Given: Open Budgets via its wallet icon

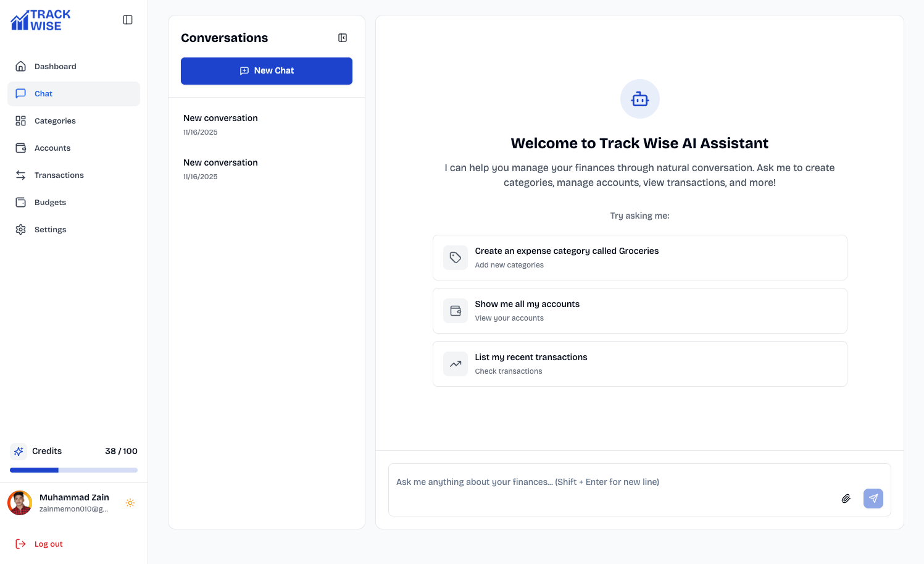Looking at the screenshot, I should coord(20,202).
